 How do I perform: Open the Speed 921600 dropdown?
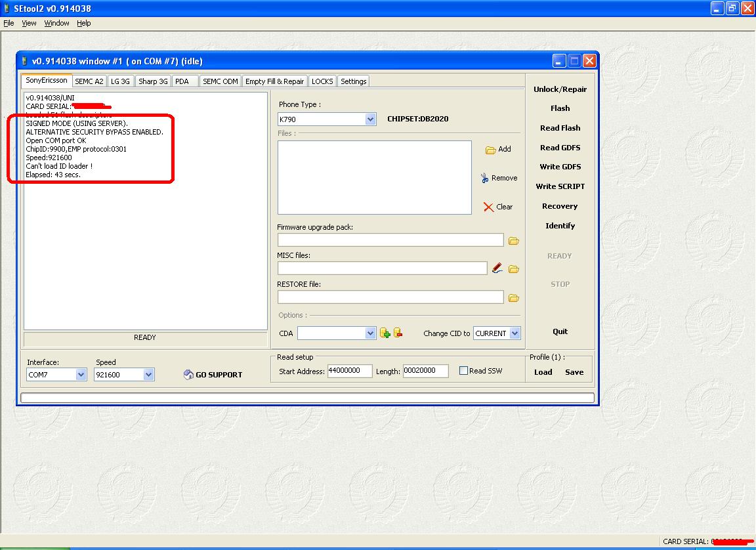[148, 375]
